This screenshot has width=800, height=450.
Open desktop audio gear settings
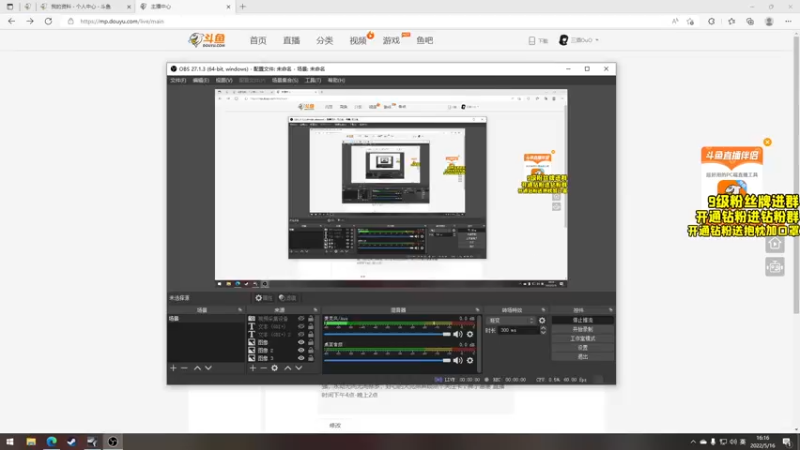pos(470,360)
